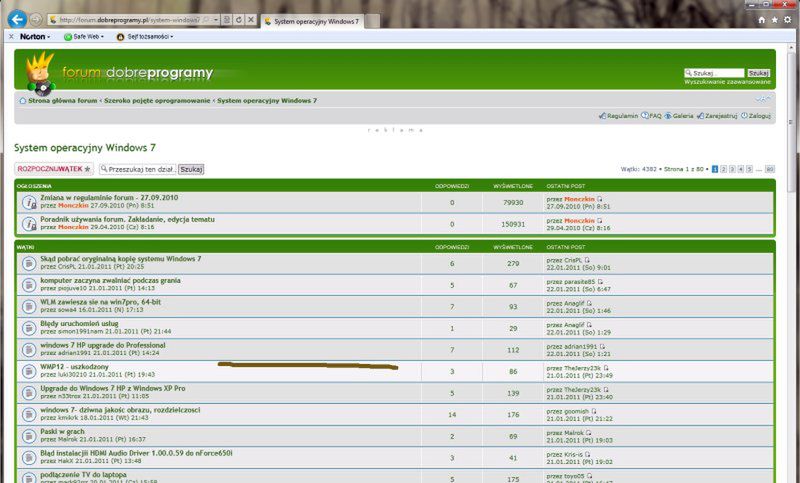
Task: Click thread icon for 'Poradnik używania forum'
Action: click(x=29, y=224)
